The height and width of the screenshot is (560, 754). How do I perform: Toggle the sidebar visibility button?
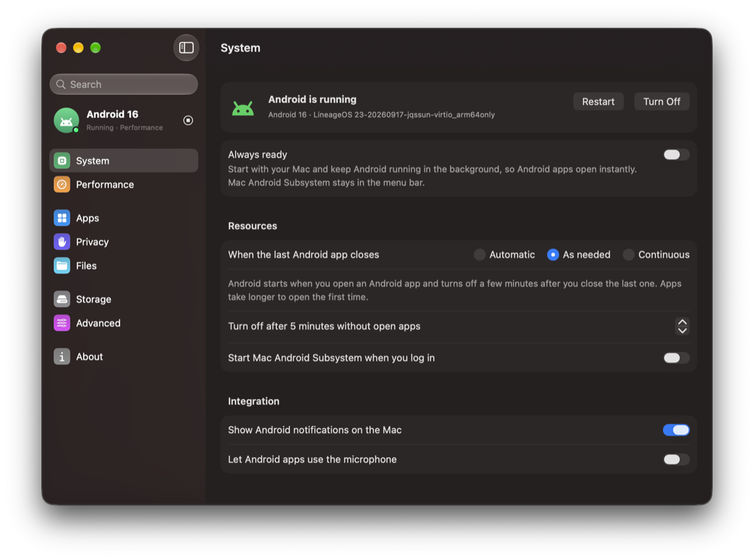click(x=186, y=48)
